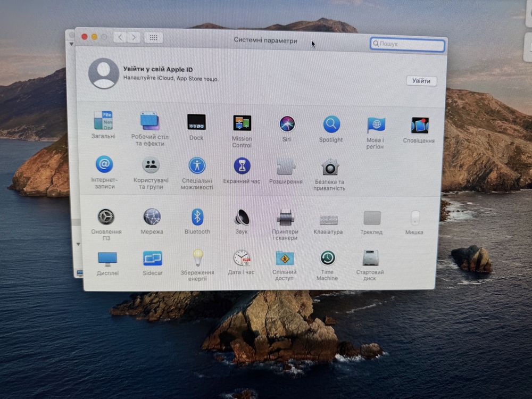Screen dimensions: 532x399
Task: Go back with the left arrow button
Action: pos(120,37)
